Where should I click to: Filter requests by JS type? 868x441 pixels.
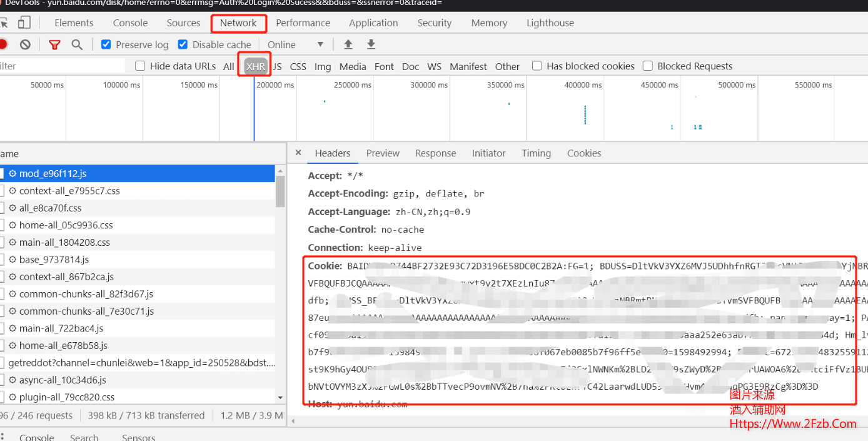click(x=277, y=66)
